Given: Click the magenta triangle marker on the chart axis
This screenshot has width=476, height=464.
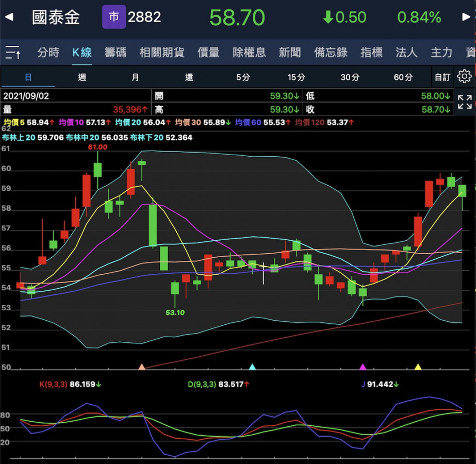Looking at the screenshot, I should (x=363, y=367).
